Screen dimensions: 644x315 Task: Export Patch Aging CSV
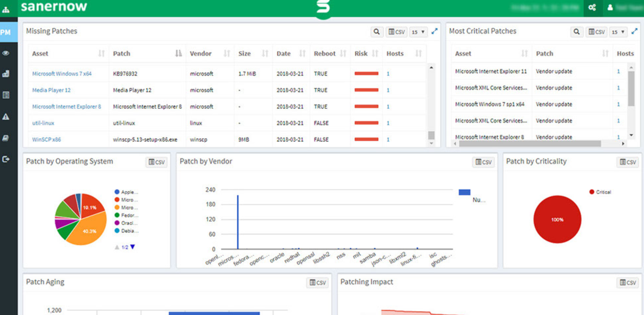tap(317, 282)
